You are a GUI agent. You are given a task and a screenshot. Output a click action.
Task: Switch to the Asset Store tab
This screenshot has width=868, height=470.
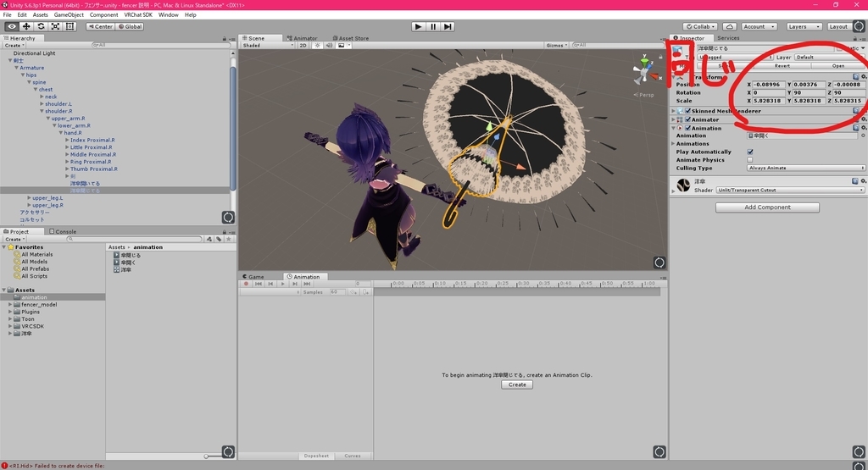point(350,38)
